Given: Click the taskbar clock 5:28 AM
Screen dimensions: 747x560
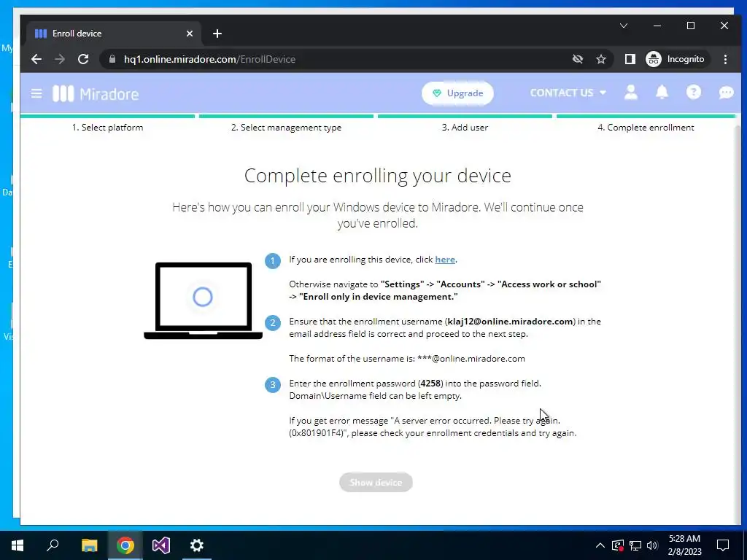Looking at the screenshot, I should tap(684, 539).
